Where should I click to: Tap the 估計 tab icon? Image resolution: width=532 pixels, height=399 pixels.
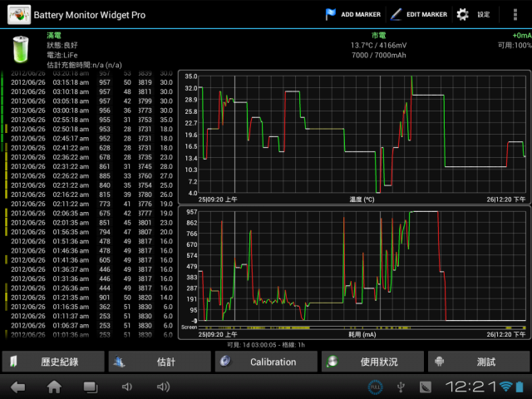[119, 362]
